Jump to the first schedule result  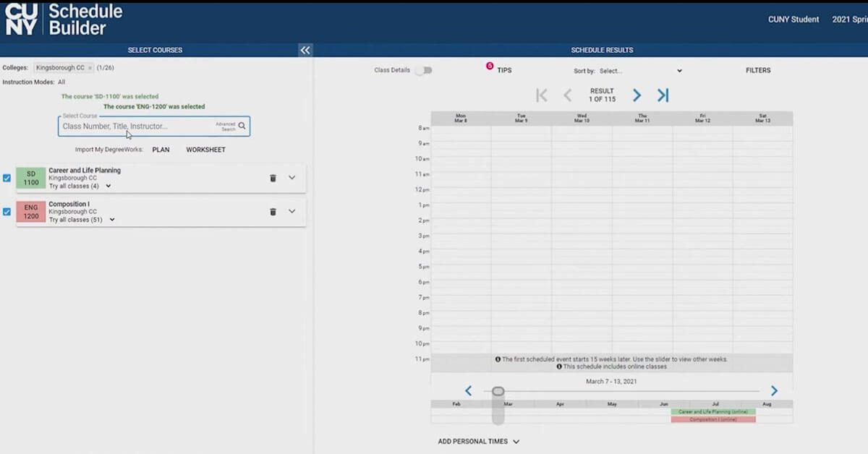[x=541, y=95]
